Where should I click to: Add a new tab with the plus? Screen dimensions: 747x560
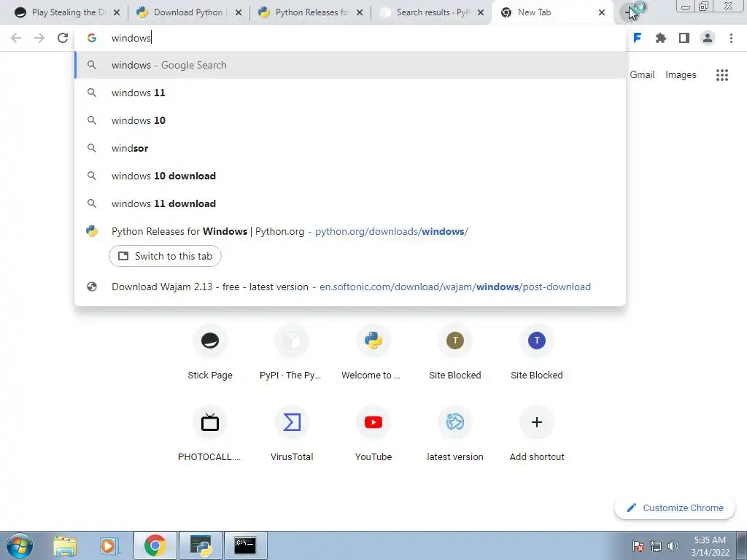point(630,12)
